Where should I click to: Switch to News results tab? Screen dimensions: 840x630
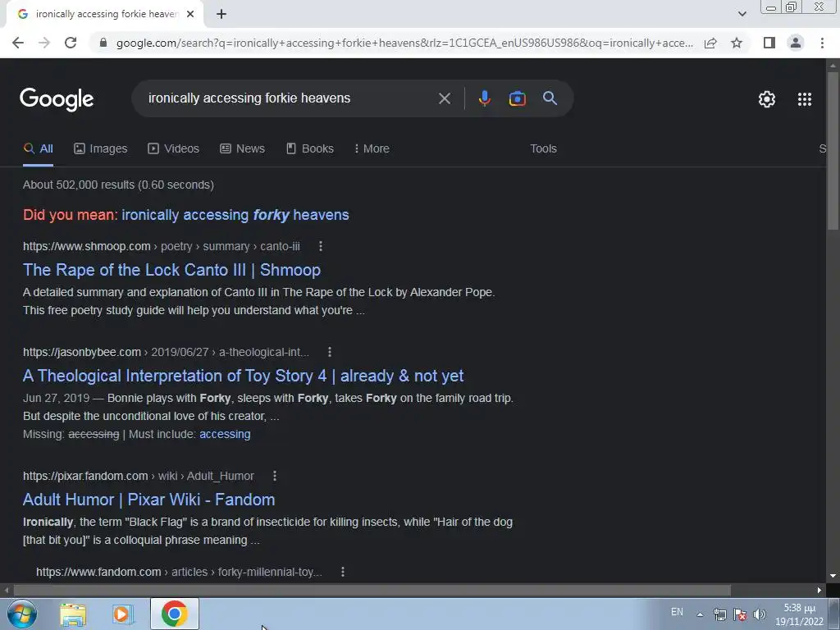[242, 149]
